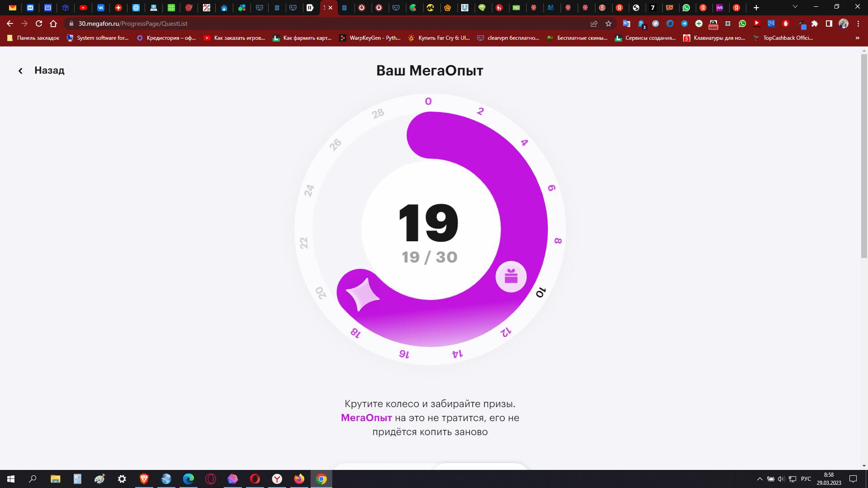This screenshot has width=868, height=488.
Task: Switch to the YouTube tab
Action: point(83,8)
